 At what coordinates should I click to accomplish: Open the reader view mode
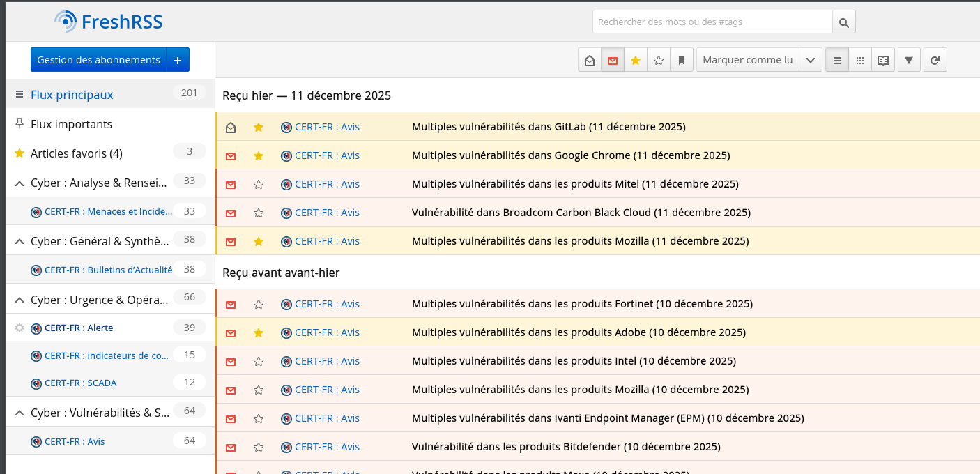(x=882, y=60)
